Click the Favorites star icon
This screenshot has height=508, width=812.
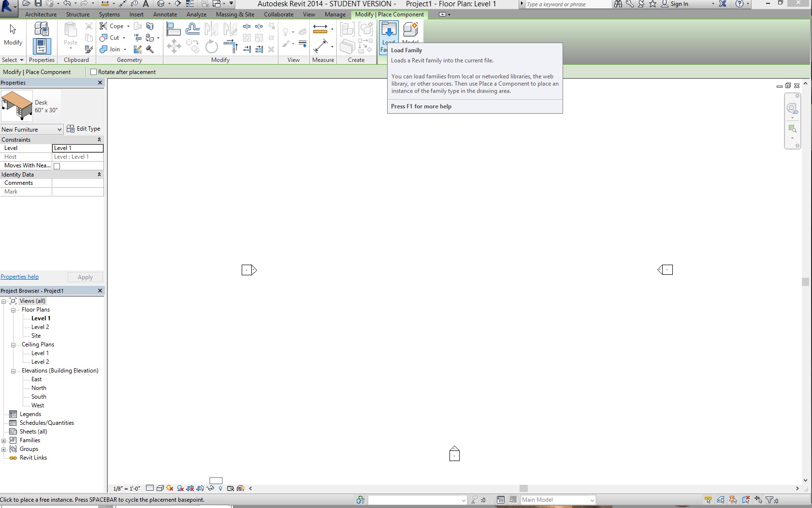653,4
